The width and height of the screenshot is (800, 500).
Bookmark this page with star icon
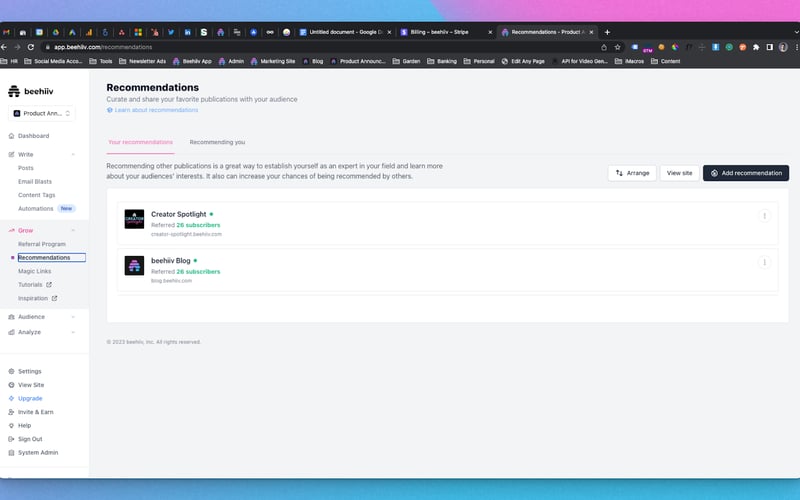point(617,47)
